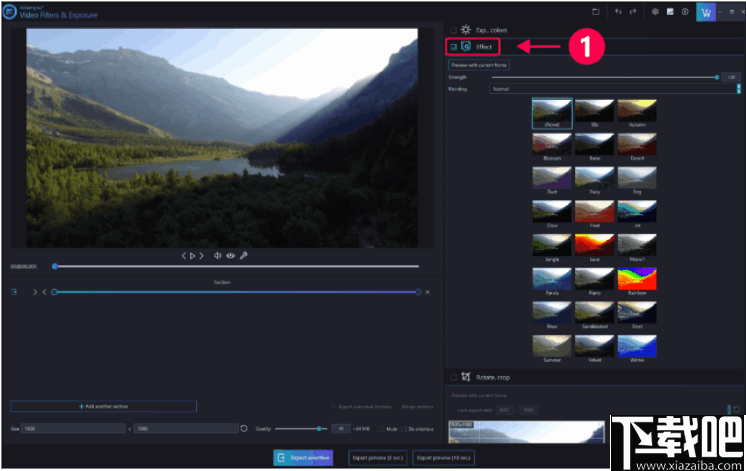Open settings via the gear icon
This screenshot has height=471, width=746.
pos(655,12)
